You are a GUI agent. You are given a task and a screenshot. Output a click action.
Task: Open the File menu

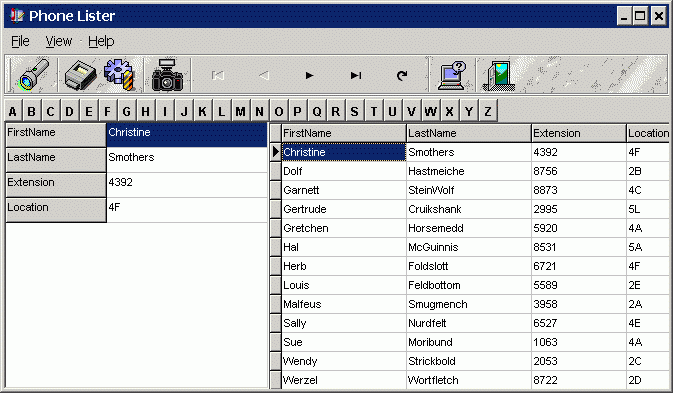[x=20, y=41]
